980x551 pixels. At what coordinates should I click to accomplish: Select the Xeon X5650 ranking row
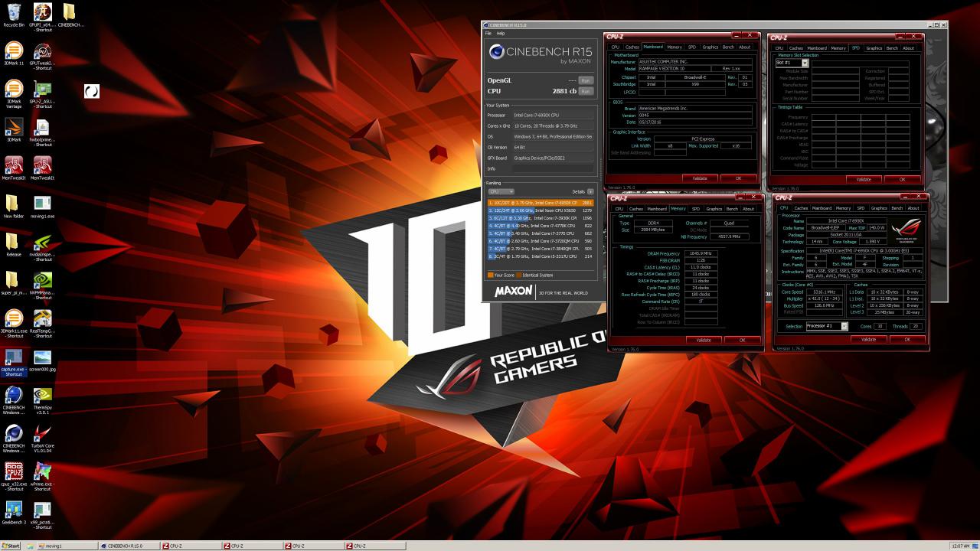click(x=540, y=210)
